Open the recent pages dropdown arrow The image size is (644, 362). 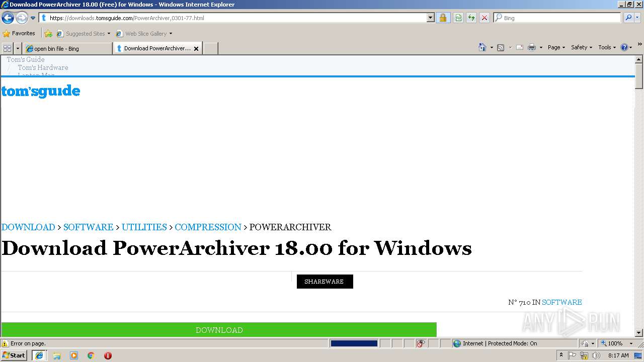pos(33,18)
